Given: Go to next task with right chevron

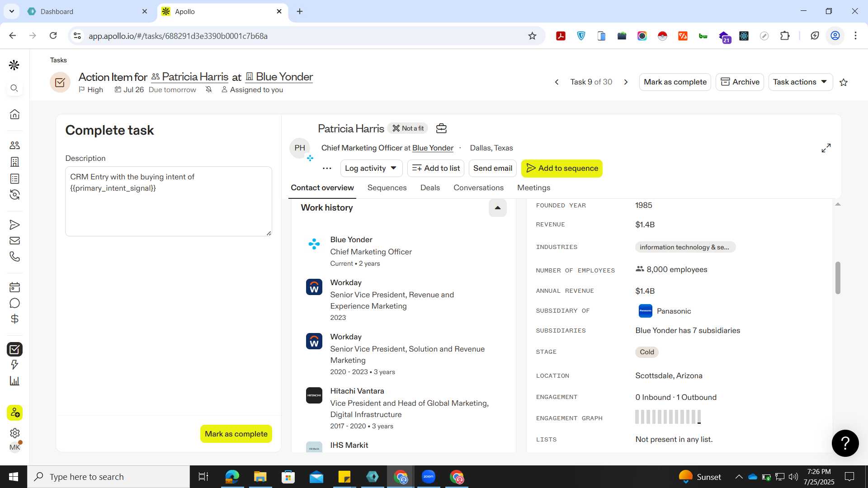Looking at the screenshot, I should pos(626,82).
